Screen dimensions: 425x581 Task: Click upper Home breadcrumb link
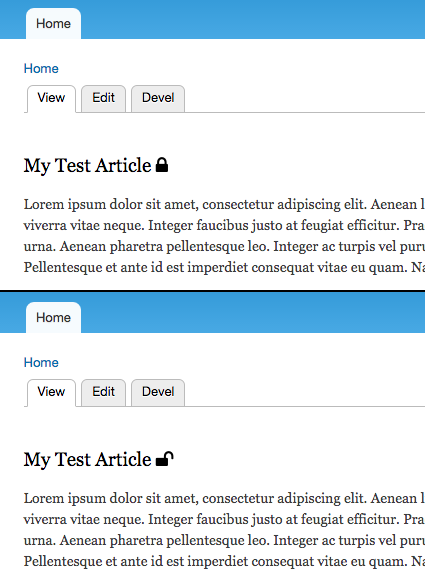(x=41, y=69)
